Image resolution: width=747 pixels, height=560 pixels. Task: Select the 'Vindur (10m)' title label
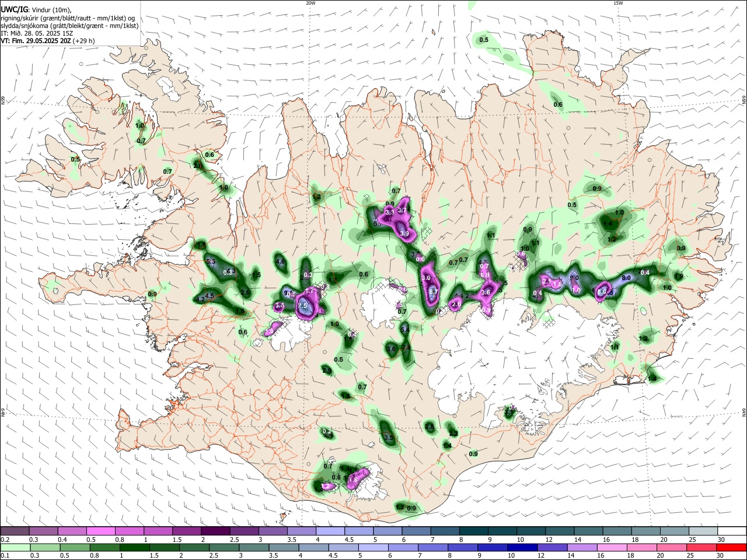click(x=51, y=10)
